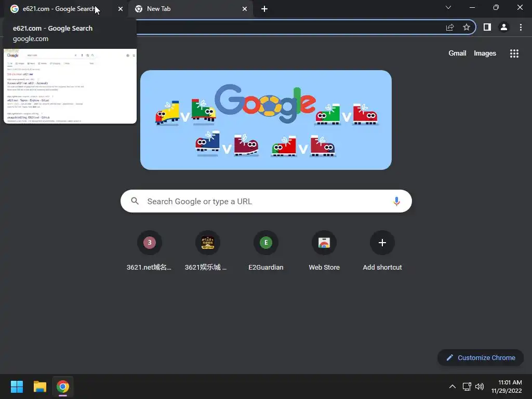The height and width of the screenshot is (399, 532).
Task: Start voice search with microphone icon
Action: 396,201
